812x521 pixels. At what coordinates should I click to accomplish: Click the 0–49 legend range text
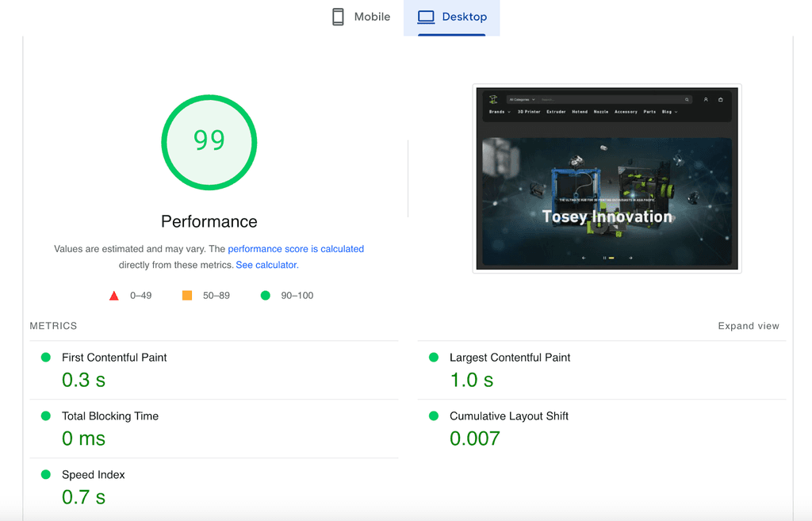[x=141, y=296]
